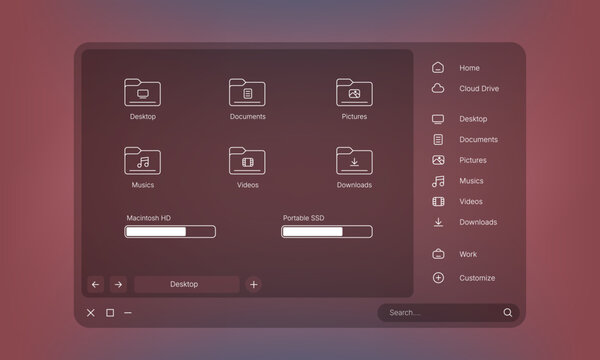Select Desktop label in the sidebar
This screenshot has width=600, height=360.
coord(473,119)
